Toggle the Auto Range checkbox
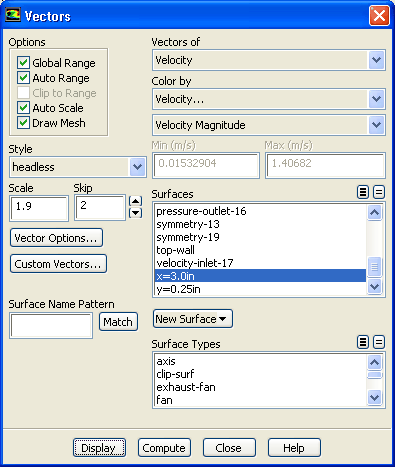The width and height of the screenshot is (395, 467). (23, 78)
